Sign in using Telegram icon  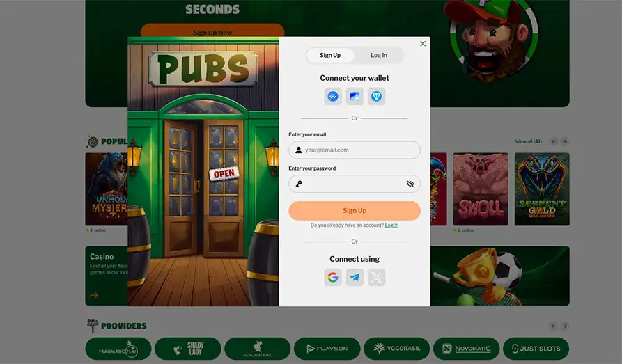[355, 277]
